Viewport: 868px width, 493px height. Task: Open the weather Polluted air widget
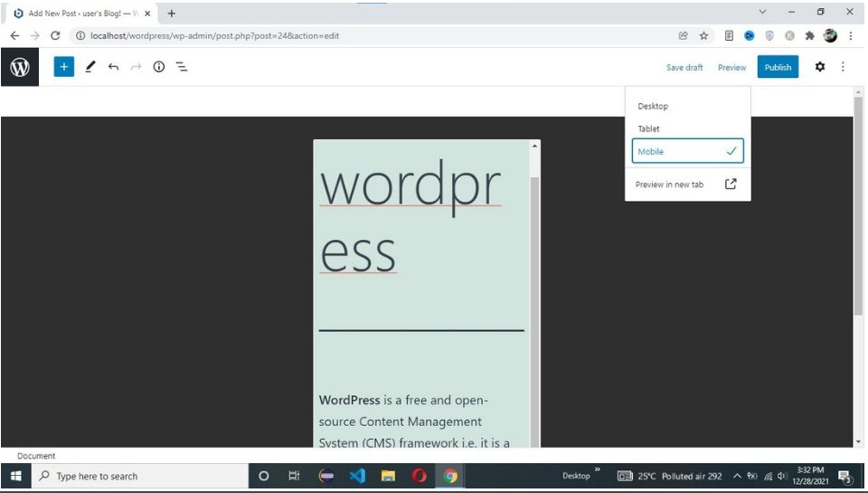click(x=669, y=476)
